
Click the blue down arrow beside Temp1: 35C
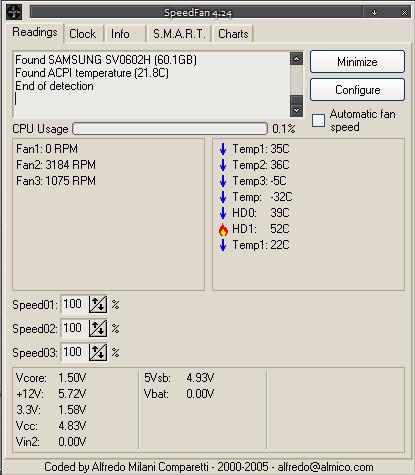coord(223,149)
